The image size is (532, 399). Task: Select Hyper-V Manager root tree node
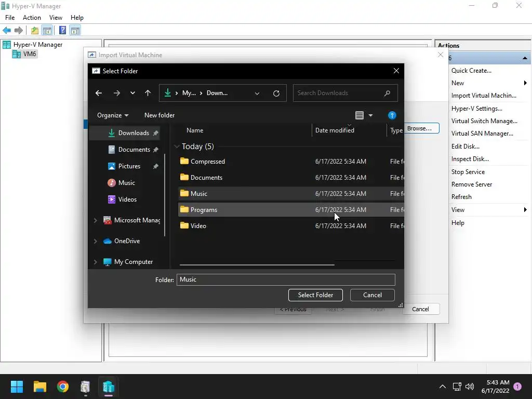pyautogui.click(x=33, y=45)
